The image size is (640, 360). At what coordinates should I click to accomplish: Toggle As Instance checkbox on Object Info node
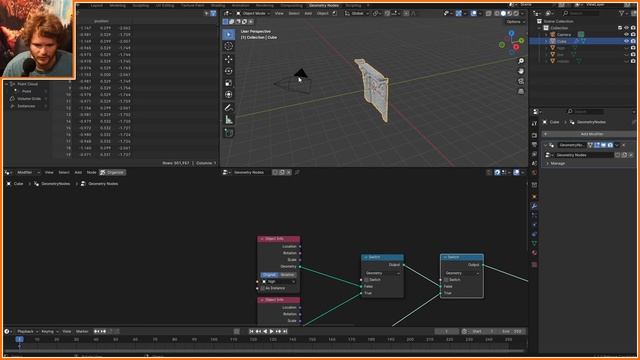tap(263, 288)
